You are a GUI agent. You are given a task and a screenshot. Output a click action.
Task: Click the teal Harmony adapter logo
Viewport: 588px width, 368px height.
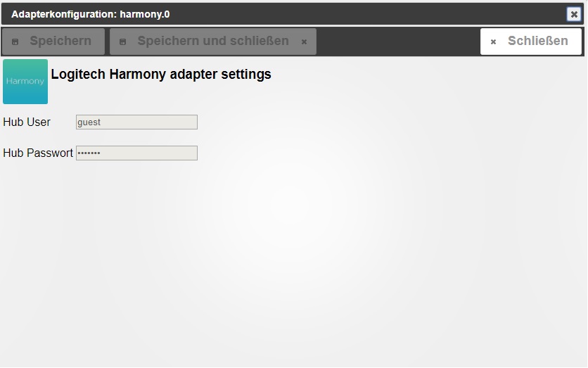pos(25,82)
